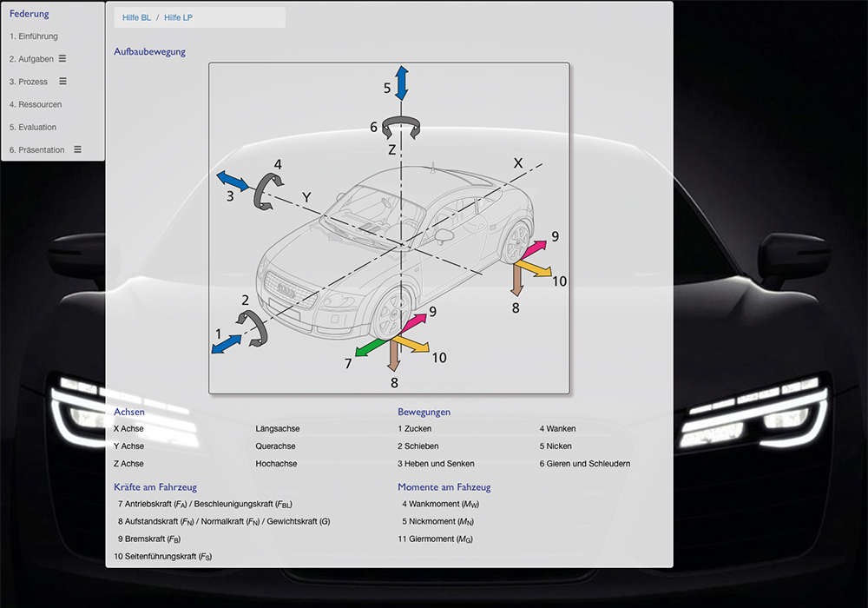Image resolution: width=868 pixels, height=608 pixels.
Task: Click the blue vertical arrow numbered 5
Action: 401,83
